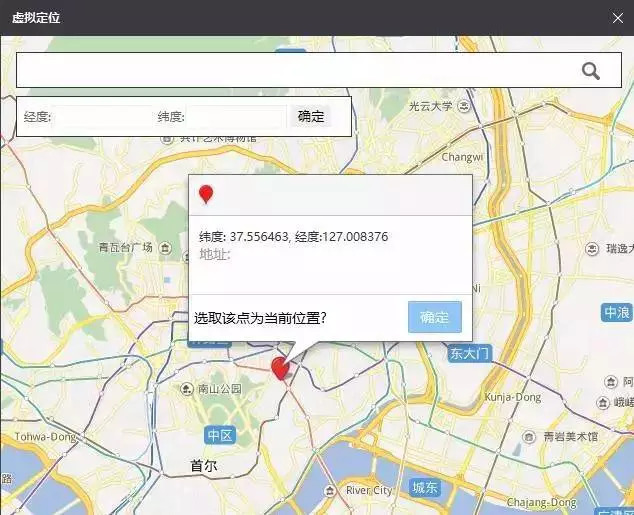
Task: Select the River City landmark icon
Action: point(330,491)
